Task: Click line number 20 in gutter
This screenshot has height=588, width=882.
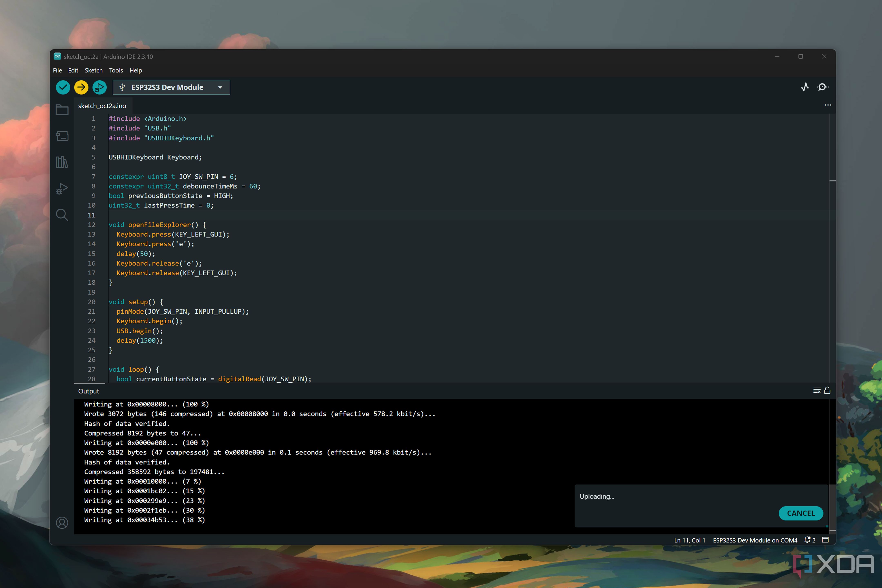Action: 91,302
